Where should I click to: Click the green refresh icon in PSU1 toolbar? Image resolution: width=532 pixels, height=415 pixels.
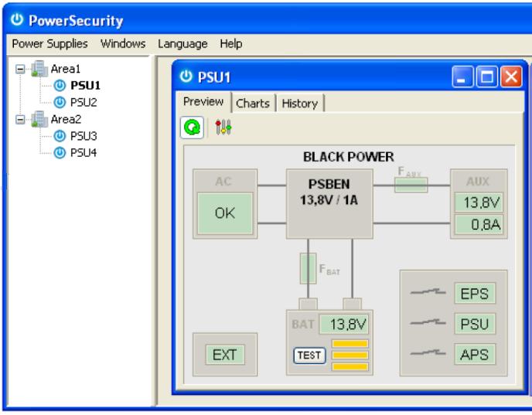coord(192,128)
